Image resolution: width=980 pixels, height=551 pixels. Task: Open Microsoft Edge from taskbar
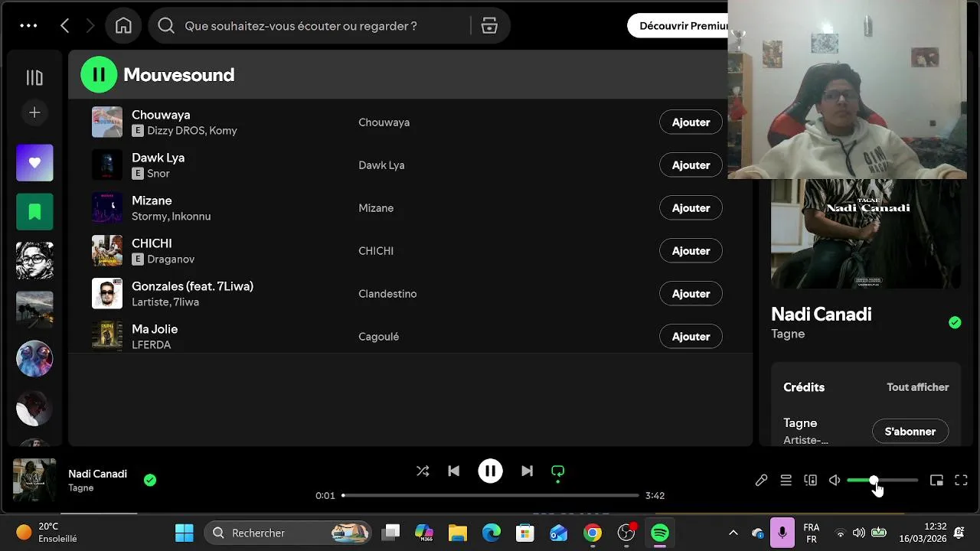[491, 533]
